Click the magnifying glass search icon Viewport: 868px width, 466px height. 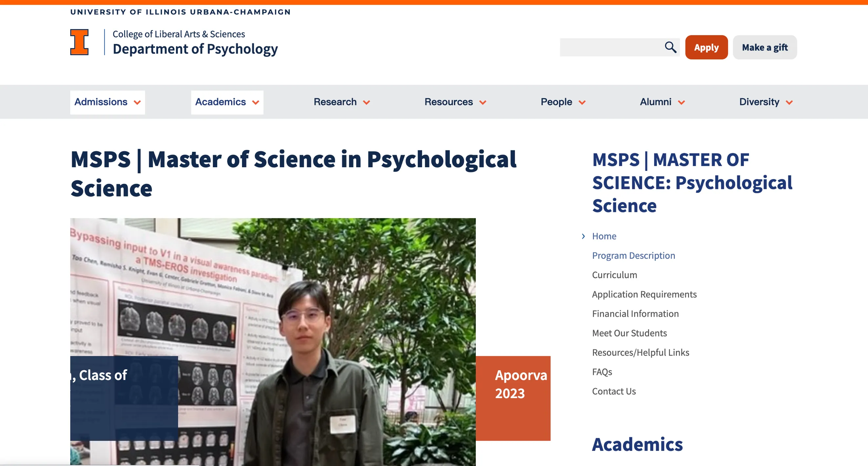point(670,47)
